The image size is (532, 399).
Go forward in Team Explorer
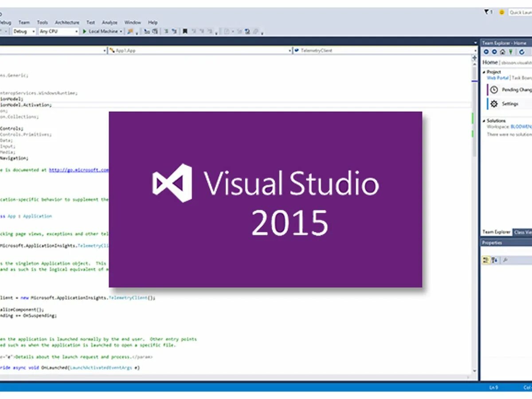point(494,52)
